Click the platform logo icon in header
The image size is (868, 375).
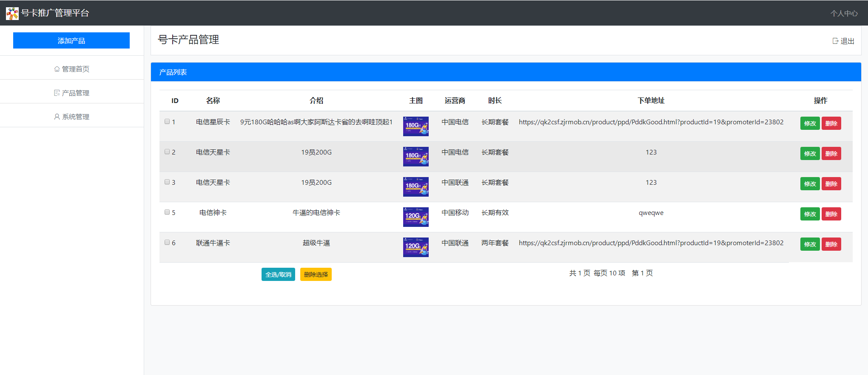(x=12, y=13)
